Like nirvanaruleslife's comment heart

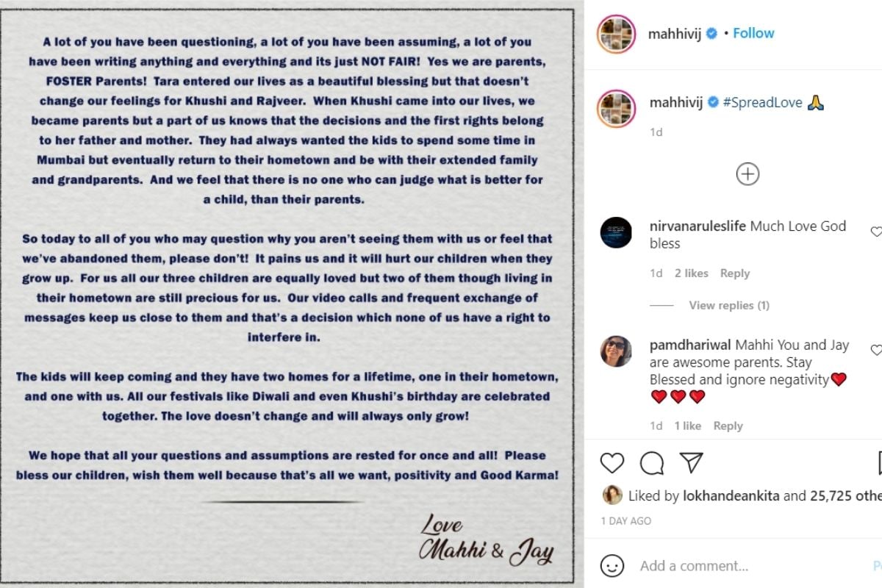[x=876, y=232]
